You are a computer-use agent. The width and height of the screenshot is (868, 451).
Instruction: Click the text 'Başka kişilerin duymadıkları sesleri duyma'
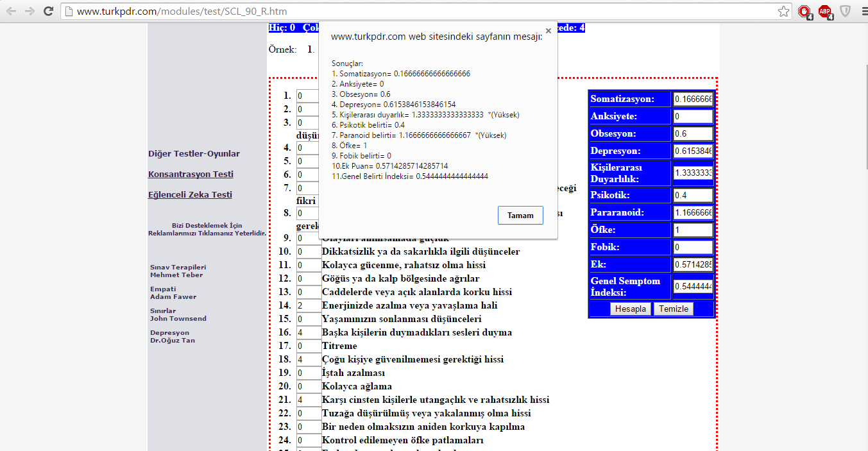click(417, 332)
